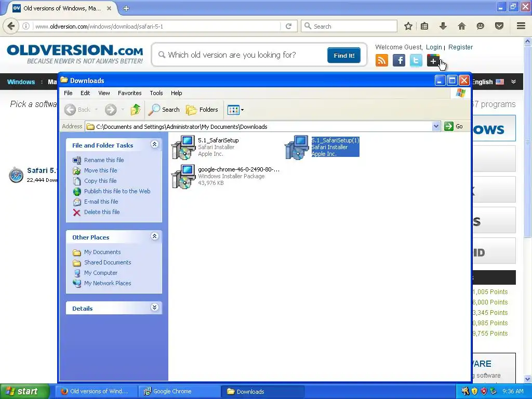
Task: Open Firefox bookmarks list icon
Action: (x=424, y=26)
